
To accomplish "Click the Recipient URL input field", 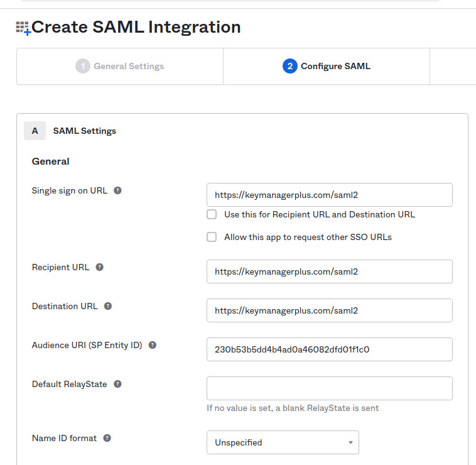I will tap(329, 271).
